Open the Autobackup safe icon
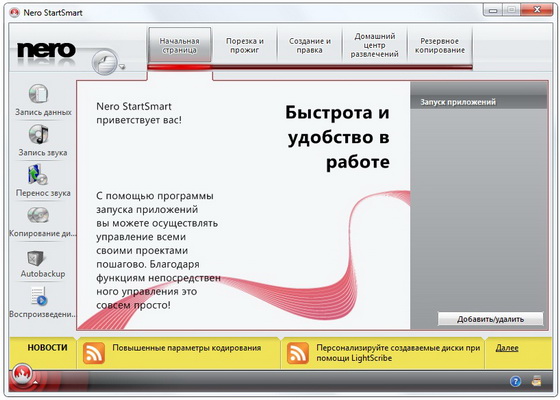This screenshot has height=400, width=560. 35,258
